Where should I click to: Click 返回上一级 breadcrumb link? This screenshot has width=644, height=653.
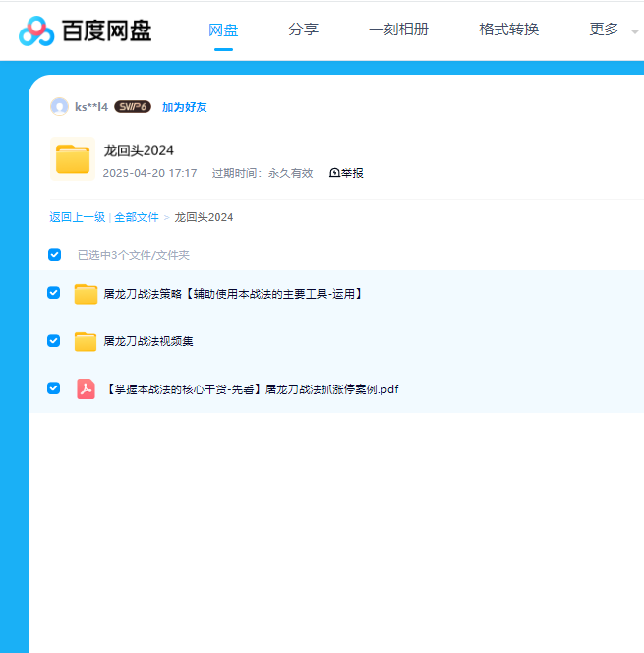77,217
